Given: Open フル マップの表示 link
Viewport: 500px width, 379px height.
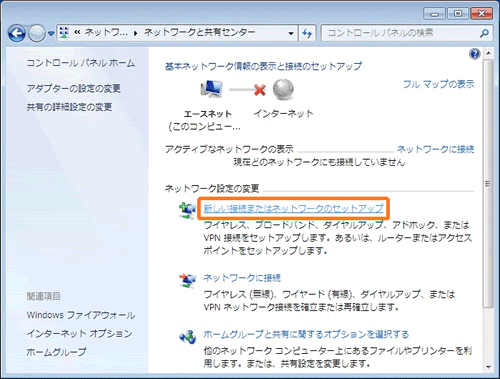Looking at the screenshot, I should coord(438,84).
